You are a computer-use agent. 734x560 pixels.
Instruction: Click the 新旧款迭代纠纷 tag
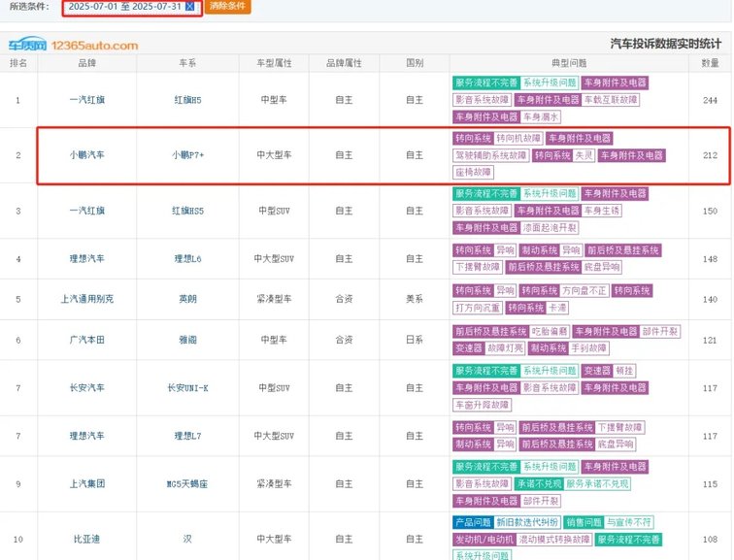coord(527,522)
